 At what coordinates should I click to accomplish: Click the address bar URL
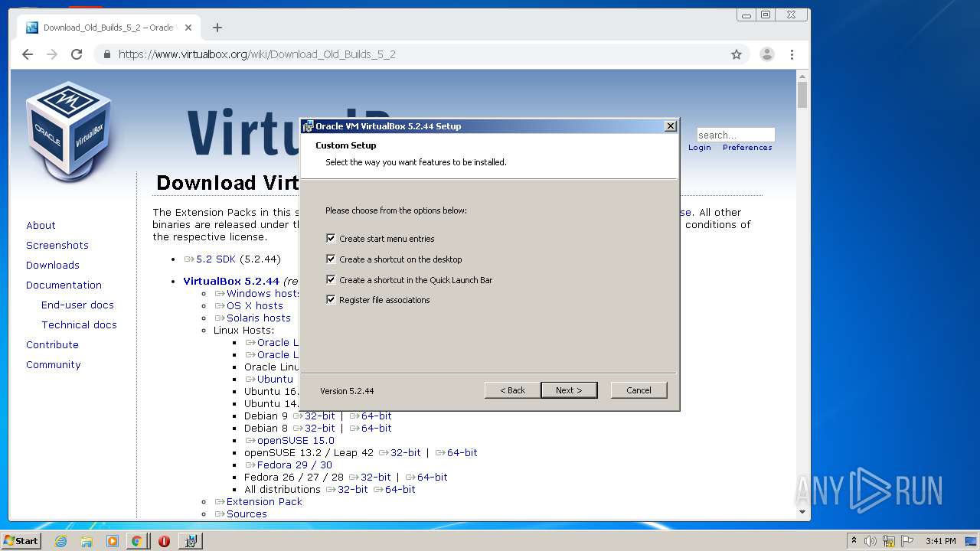point(256,54)
